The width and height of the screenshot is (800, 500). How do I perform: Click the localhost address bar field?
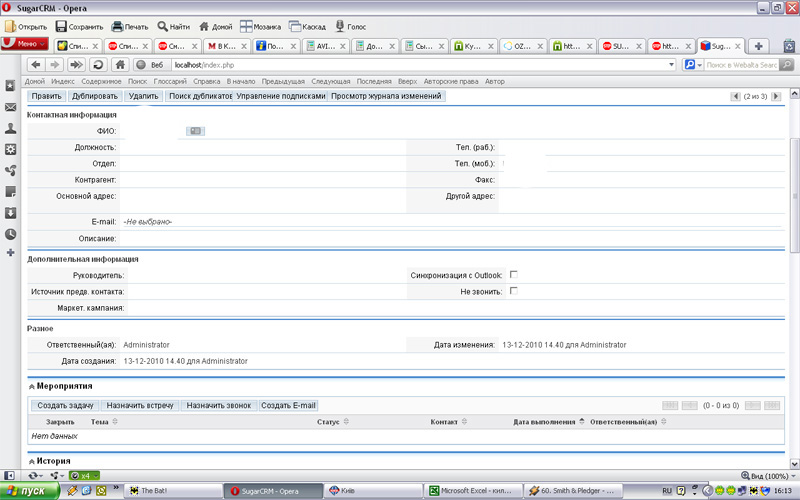coord(400,64)
